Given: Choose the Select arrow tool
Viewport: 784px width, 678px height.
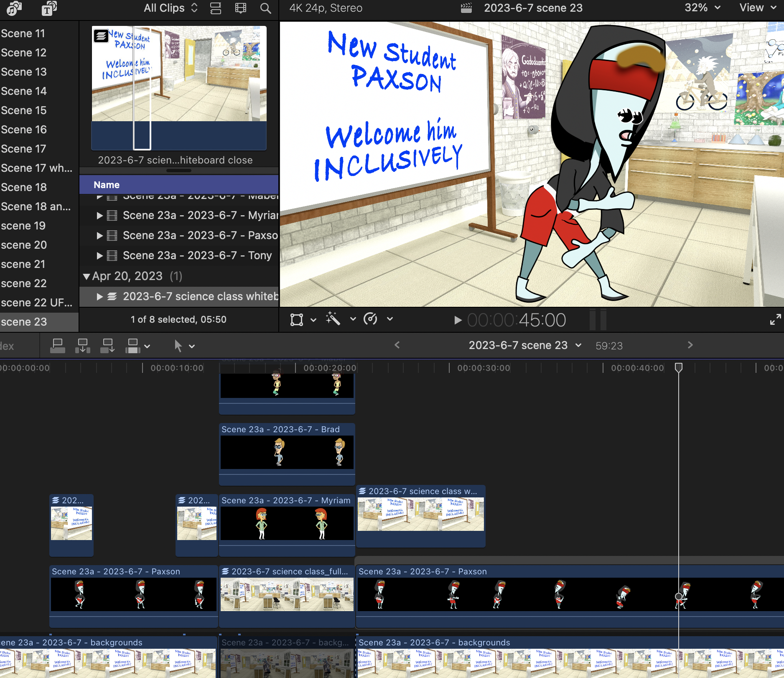Looking at the screenshot, I should tap(178, 346).
